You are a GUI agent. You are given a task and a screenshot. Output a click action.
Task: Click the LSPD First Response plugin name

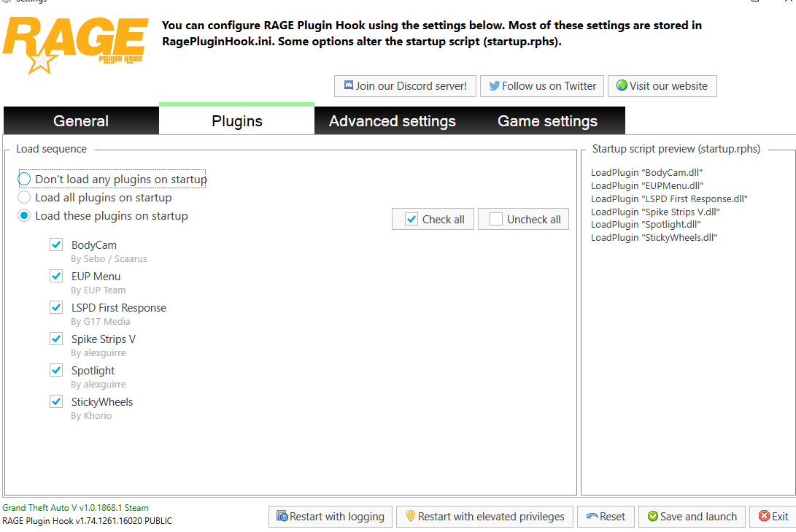(119, 308)
